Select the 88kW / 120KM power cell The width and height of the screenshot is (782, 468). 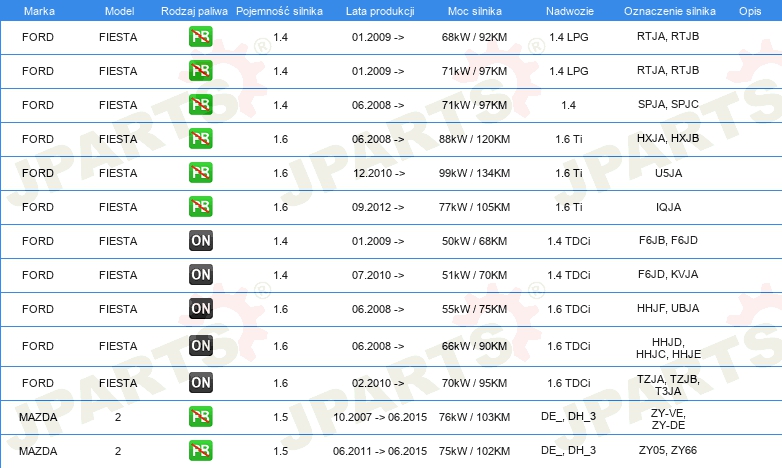click(474, 139)
